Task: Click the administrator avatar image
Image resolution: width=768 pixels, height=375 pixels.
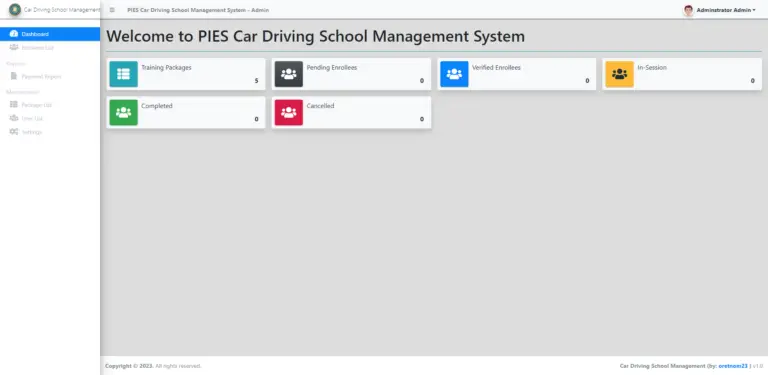Action: coord(689,10)
